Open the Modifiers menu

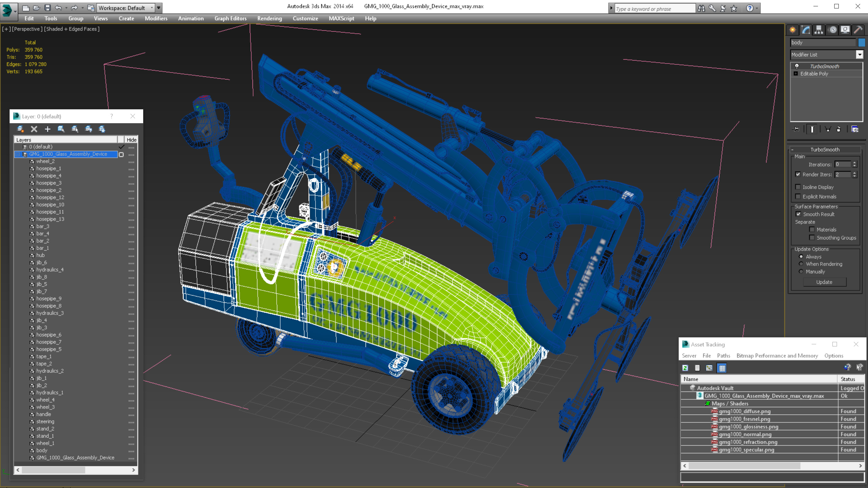[x=156, y=18]
